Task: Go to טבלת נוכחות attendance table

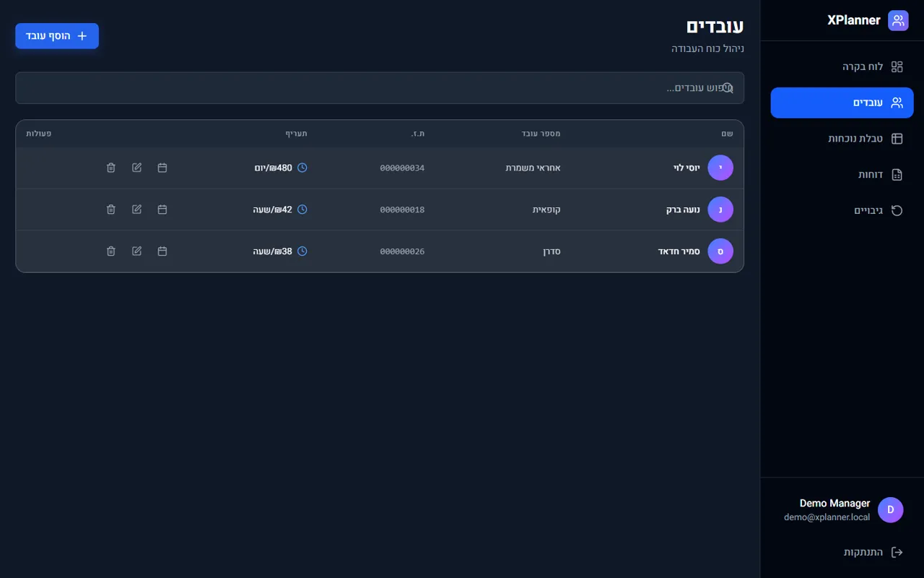Action: (842, 139)
